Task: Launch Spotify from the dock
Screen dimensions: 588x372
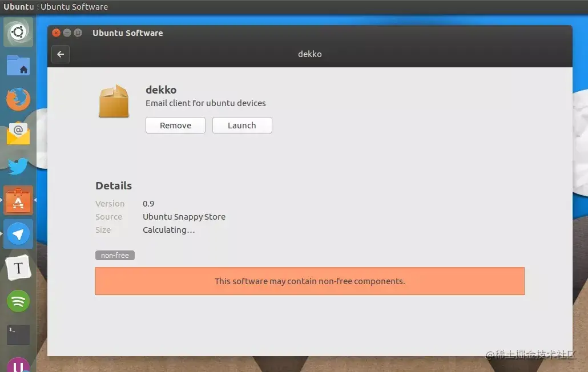Action: 18,301
